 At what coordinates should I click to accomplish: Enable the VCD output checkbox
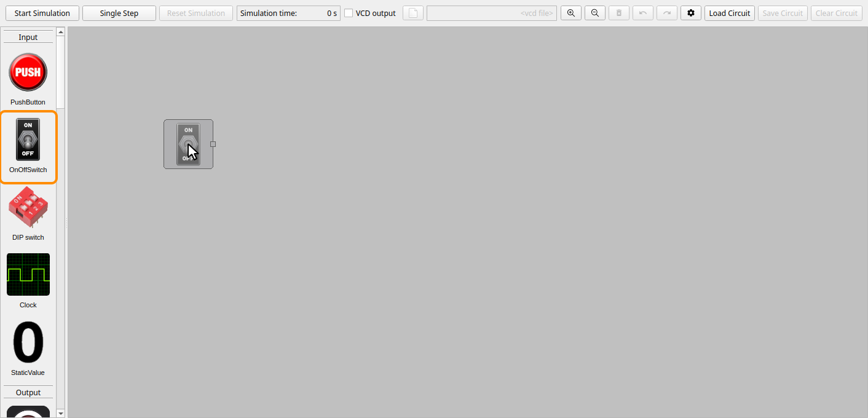click(x=349, y=13)
